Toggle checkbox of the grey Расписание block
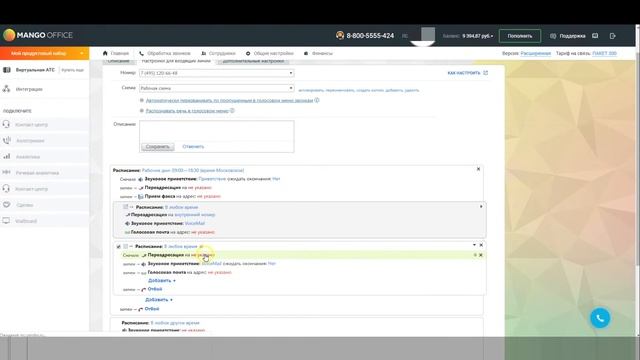The height and width of the screenshot is (360, 640). [x=126, y=207]
